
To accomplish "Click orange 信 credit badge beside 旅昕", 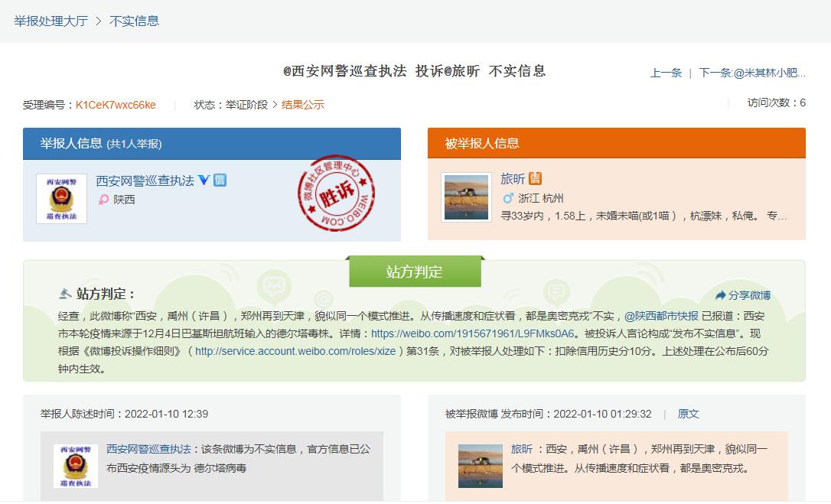I will coord(536,179).
